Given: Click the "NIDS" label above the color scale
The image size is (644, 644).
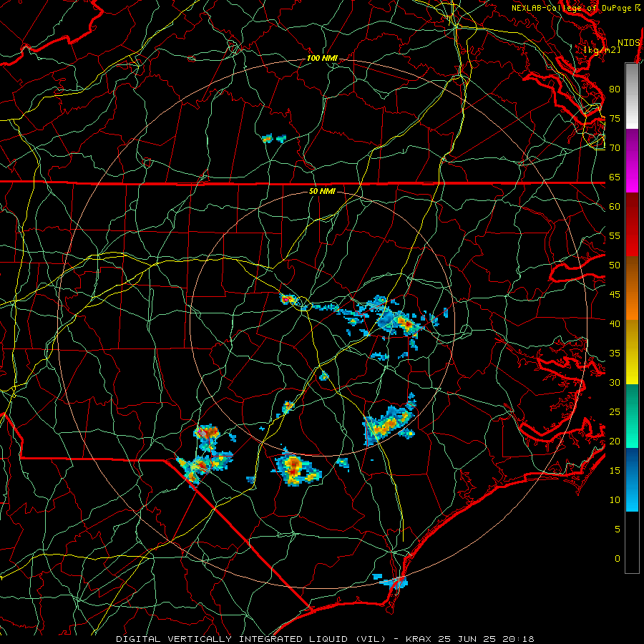Looking at the screenshot, I should click(629, 43).
